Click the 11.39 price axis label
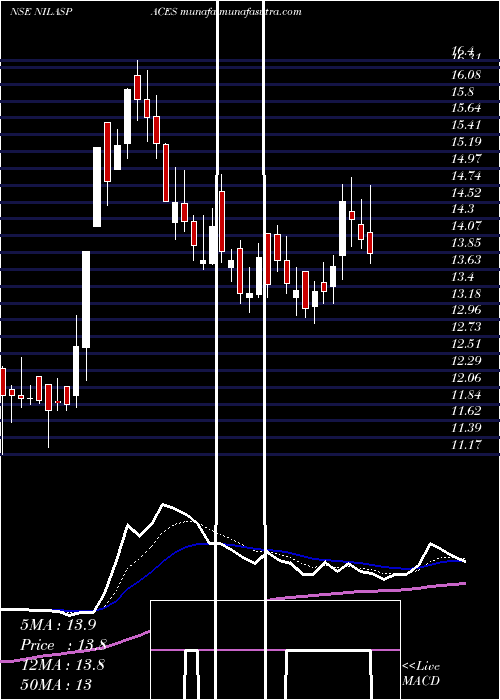 tap(466, 428)
